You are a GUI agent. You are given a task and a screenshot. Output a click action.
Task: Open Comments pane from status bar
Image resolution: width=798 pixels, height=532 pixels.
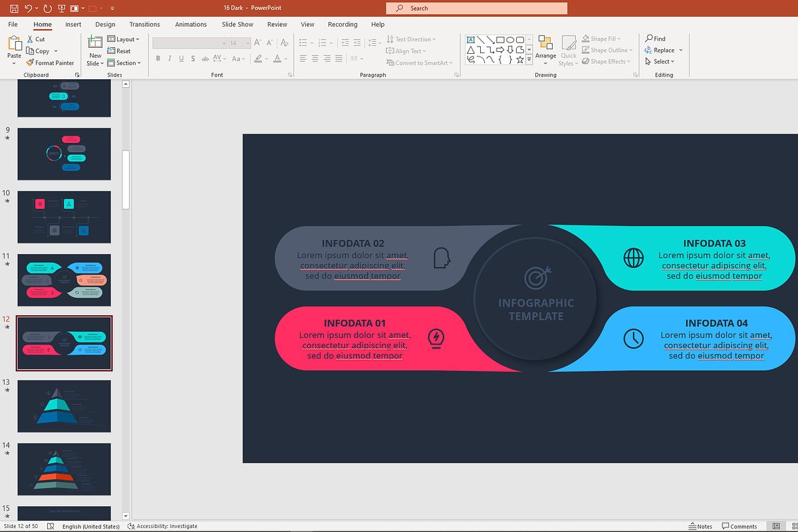739,527
